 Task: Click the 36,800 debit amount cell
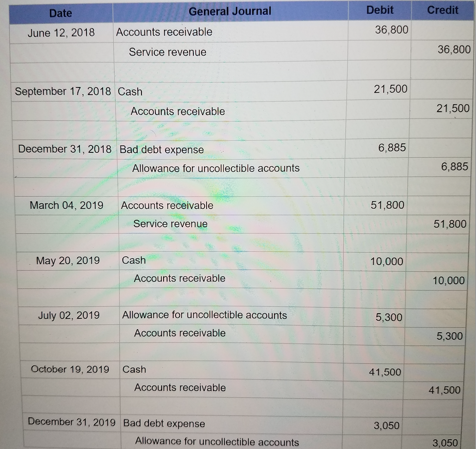[x=391, y=30]
